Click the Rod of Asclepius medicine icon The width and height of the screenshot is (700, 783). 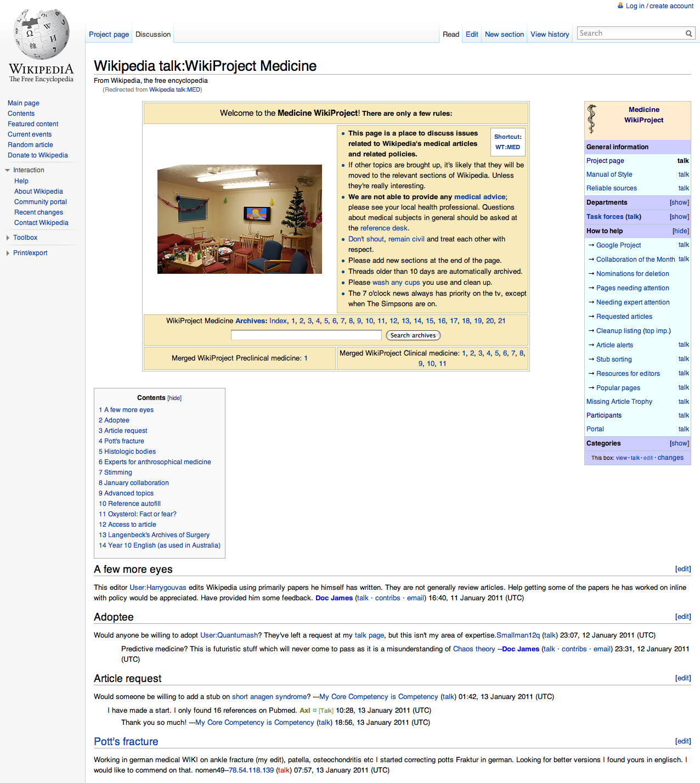[x=591, y=119]
